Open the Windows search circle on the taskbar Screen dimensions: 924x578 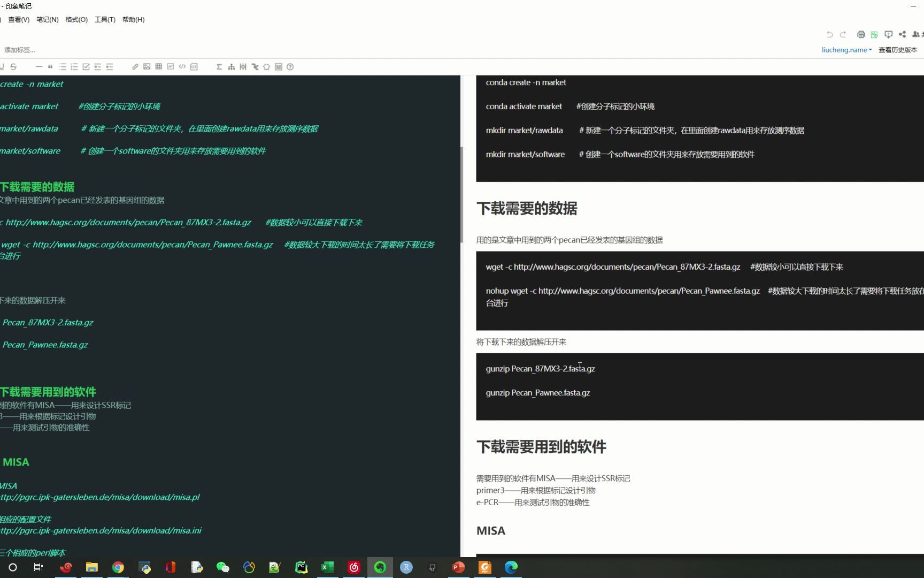tap(13, 567)
